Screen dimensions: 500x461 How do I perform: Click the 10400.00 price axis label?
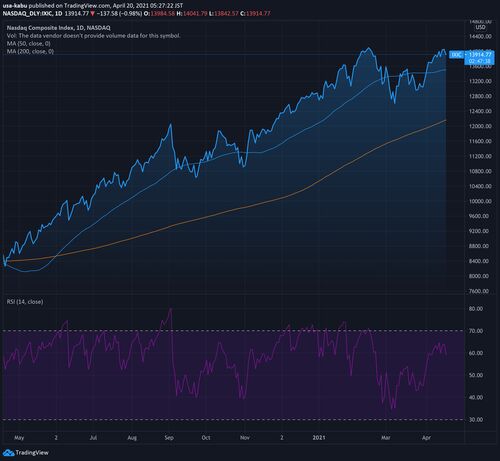click(x=480, y=186)
